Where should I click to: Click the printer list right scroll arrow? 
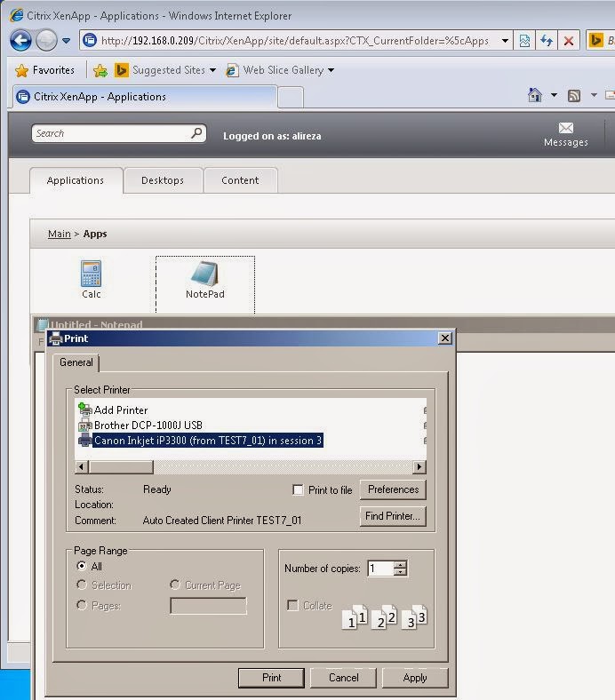(419, 467)
